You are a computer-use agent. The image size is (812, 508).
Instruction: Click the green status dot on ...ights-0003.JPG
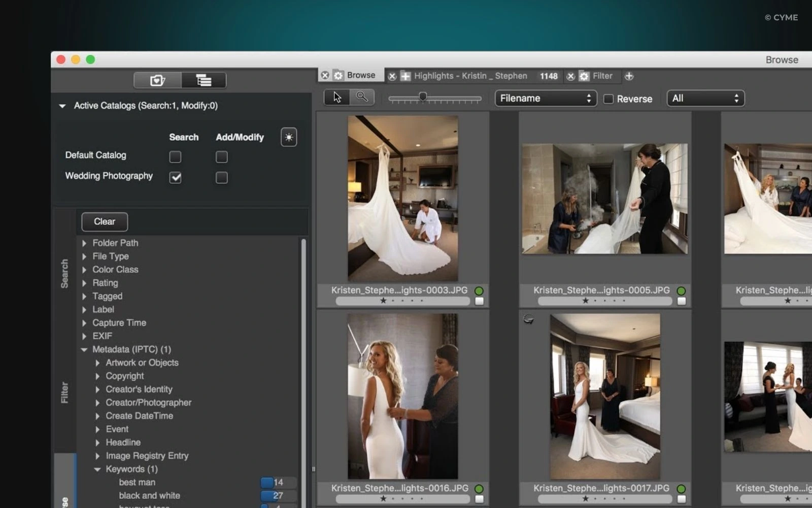[479, 291]
